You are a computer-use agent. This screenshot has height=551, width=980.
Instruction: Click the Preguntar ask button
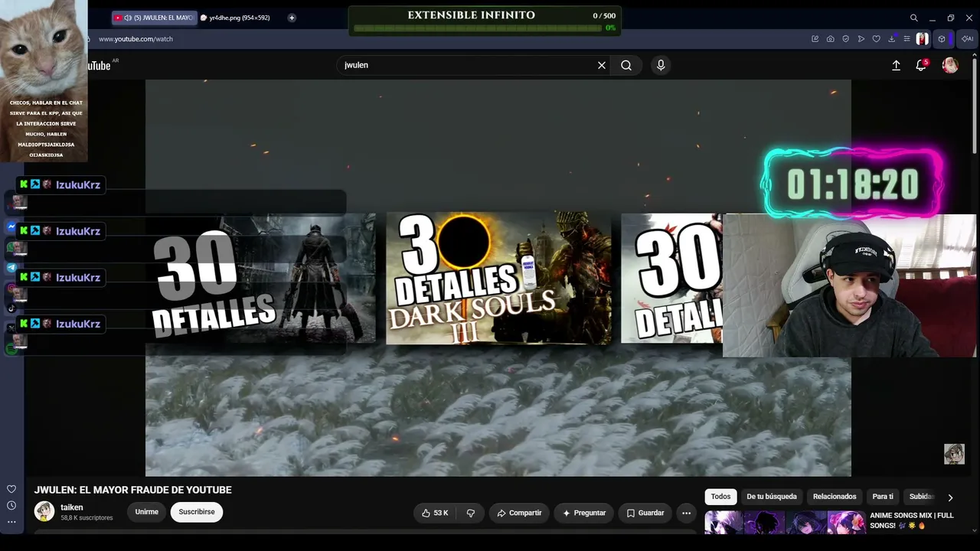(x=584, y=513)
